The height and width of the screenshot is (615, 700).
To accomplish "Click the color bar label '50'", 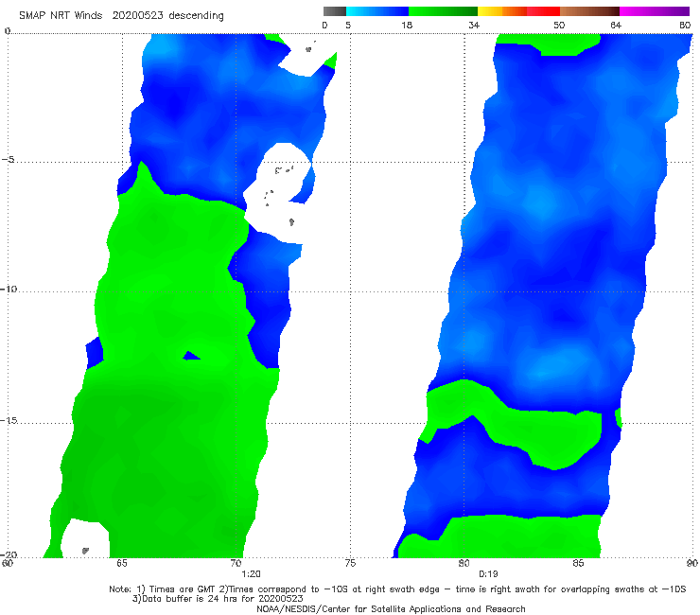I will pos(559,26).
